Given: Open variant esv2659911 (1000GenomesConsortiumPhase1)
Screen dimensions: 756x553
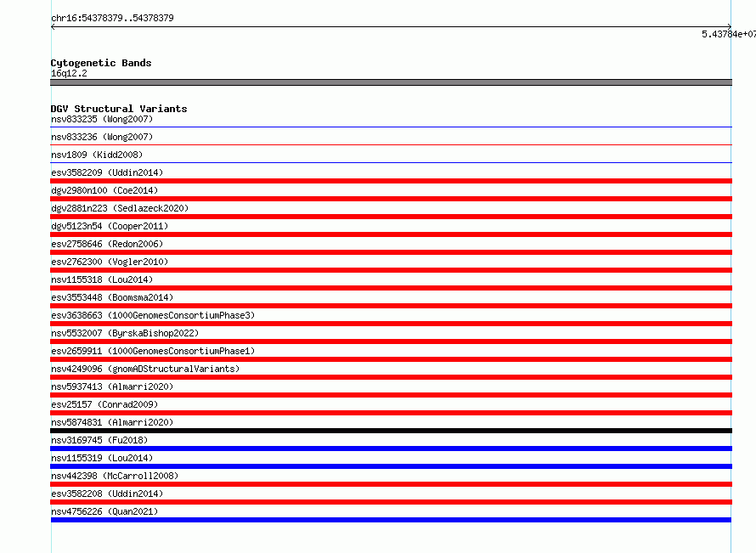Looking at the screenshot, I should (x=153, y=351).
